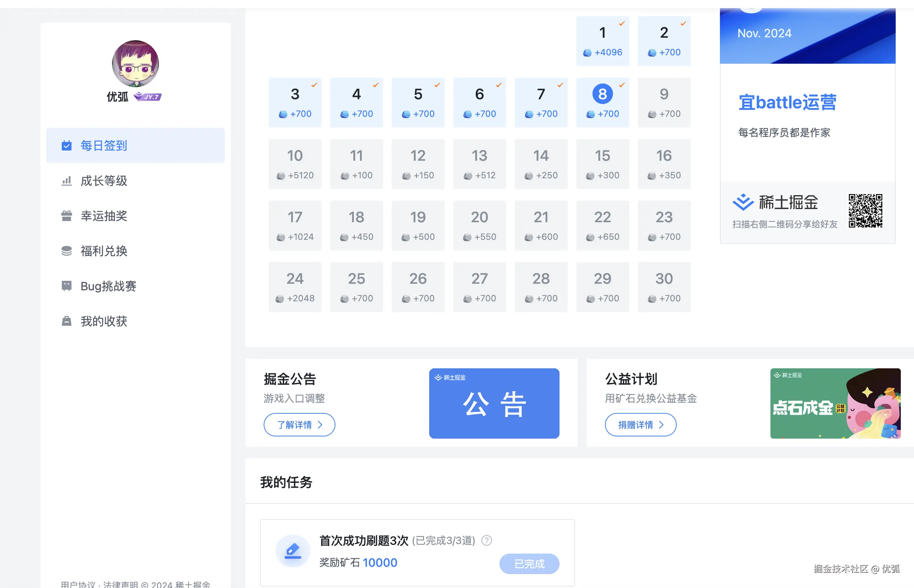The image size is (914, 588).
Task: Click the 优弧 profile avatar
Action: pos(135,64)
